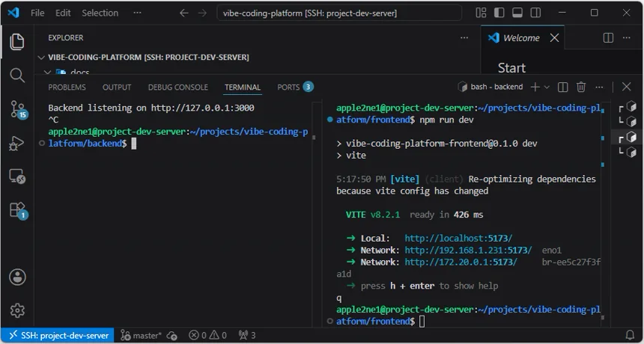Open Extensions view with 1 badge
Viewport: 644px width, 344px height.
(18, 210)
